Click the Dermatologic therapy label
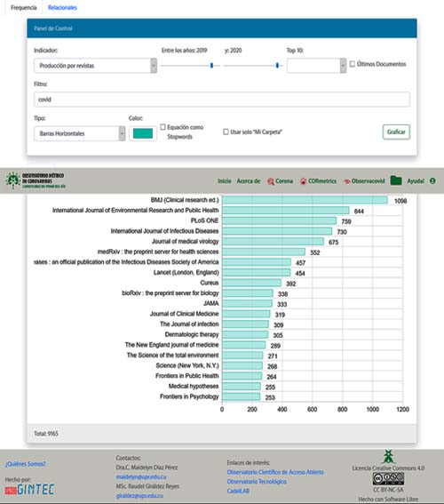Image resolution: width=444 pixels, height=504 pixels. click(192, 334)
